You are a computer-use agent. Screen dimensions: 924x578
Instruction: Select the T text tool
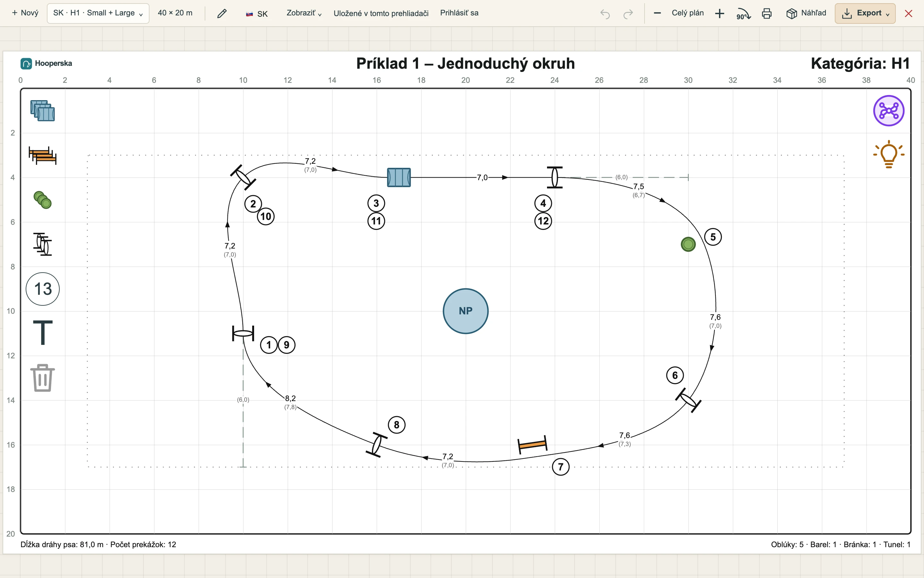click(x=43, y=333)
